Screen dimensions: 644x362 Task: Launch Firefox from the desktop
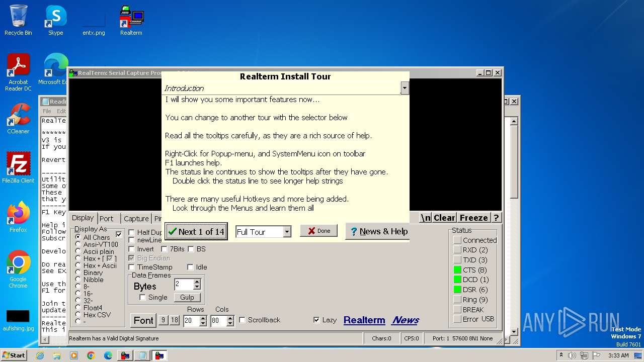pyautogui.click(x=18, y=217)
